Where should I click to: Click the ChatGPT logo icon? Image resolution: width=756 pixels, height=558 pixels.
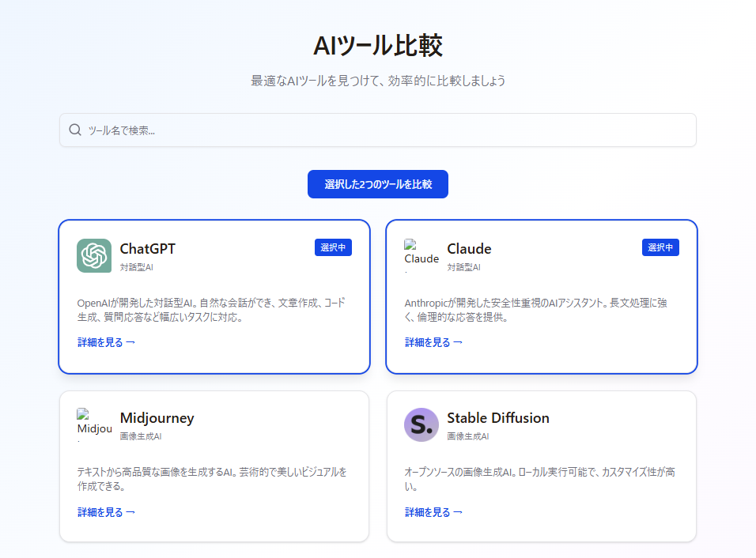tap(94, 255)
